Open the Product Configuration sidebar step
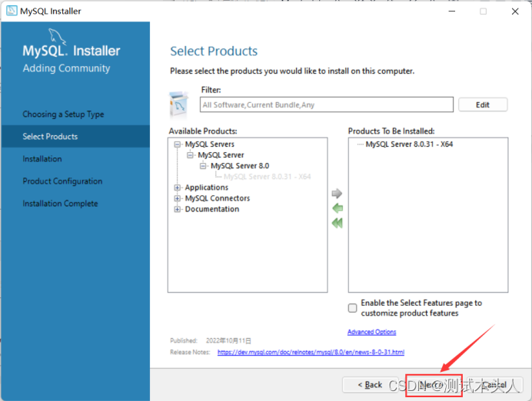The image size is (532, 401). point(62,181)
